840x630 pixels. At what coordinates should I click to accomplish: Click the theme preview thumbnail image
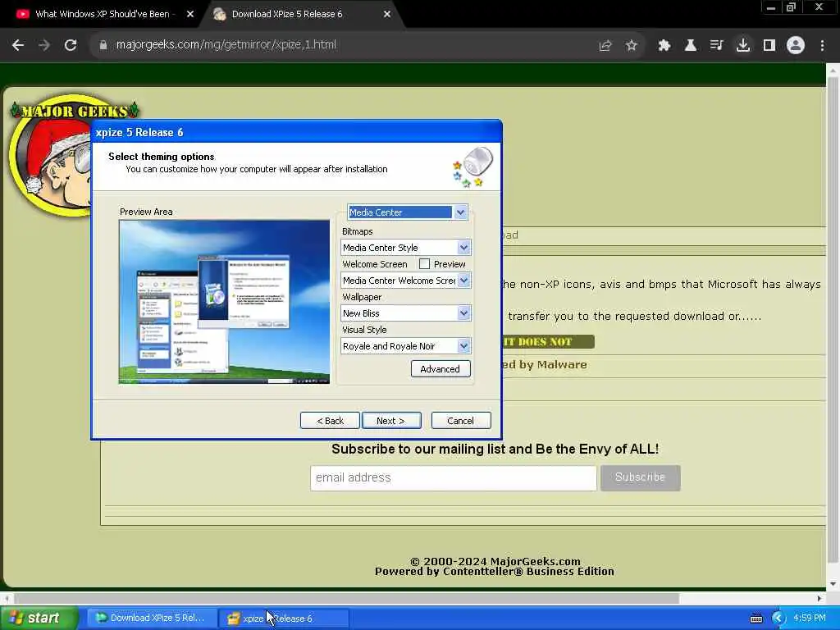pyautogui.click(x=224, y=302)
